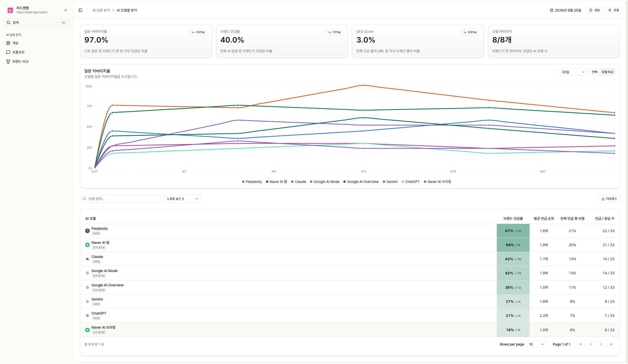Click the GEO Score -0.6%p trend badge
The height and width of the screenshot is (364, 628).
[x=470, y=32]
